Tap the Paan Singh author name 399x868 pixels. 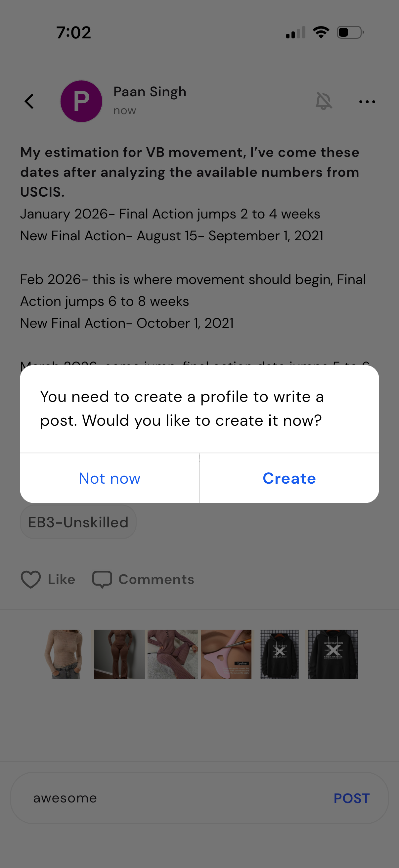[150, 92]
